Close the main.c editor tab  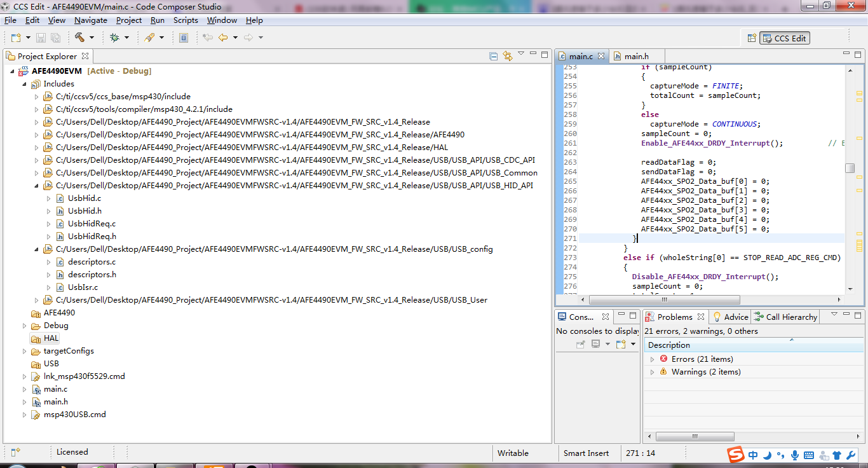(602, 56)
